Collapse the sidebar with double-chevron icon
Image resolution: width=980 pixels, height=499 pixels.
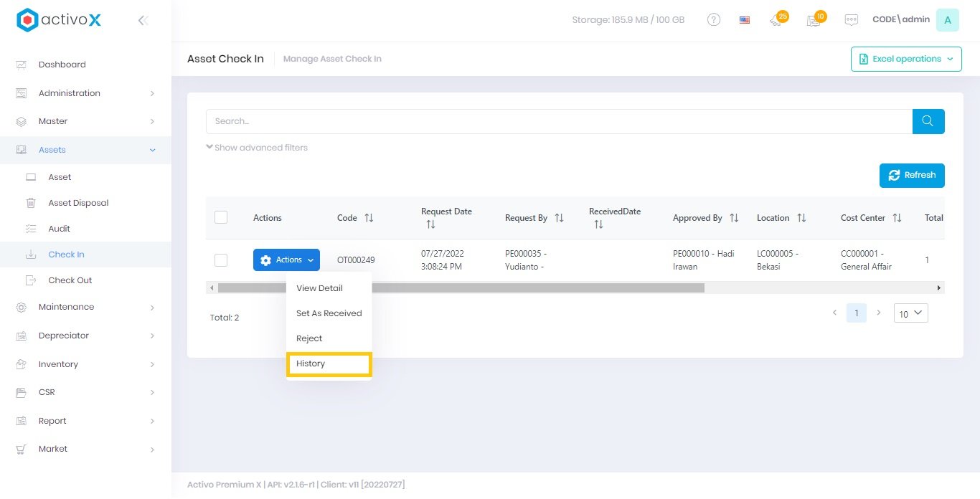(x=143, y=21)
